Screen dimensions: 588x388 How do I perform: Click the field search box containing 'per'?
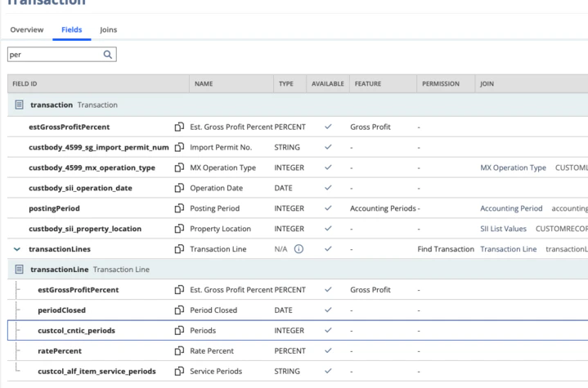click(x=62, y=55)
